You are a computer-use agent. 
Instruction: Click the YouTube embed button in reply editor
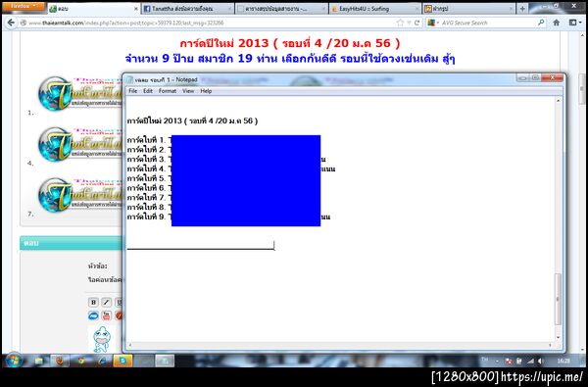tap(107, 315)
